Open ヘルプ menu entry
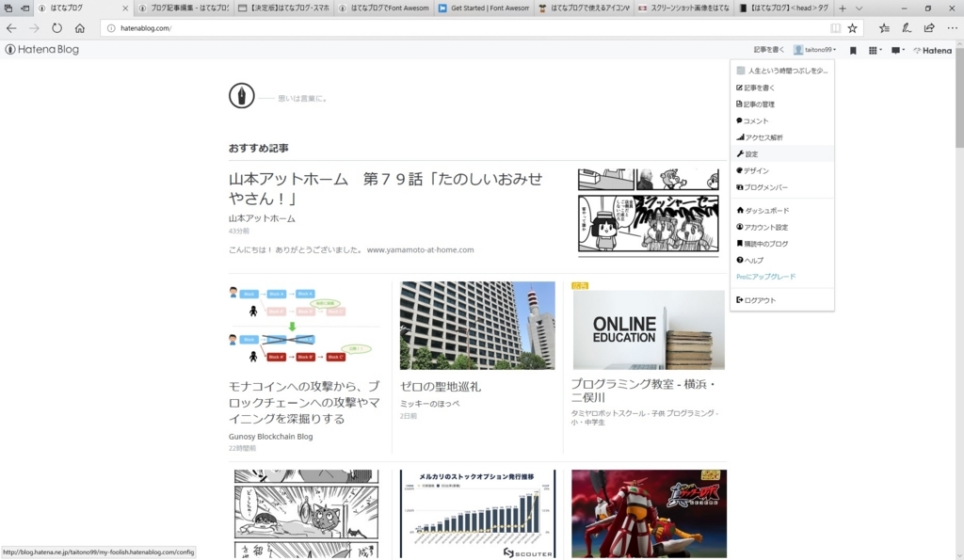The height and width of the screenshot is (560, 964). click(x=782, y=261)
